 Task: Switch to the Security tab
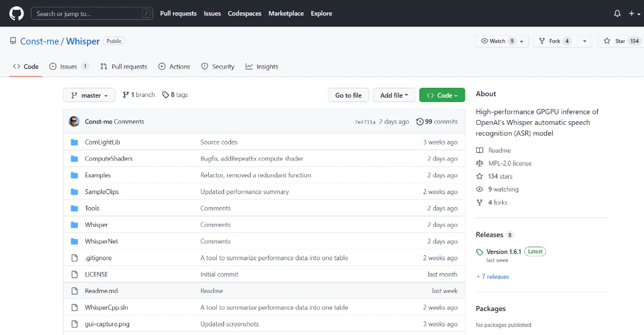(x=218, y=67)
